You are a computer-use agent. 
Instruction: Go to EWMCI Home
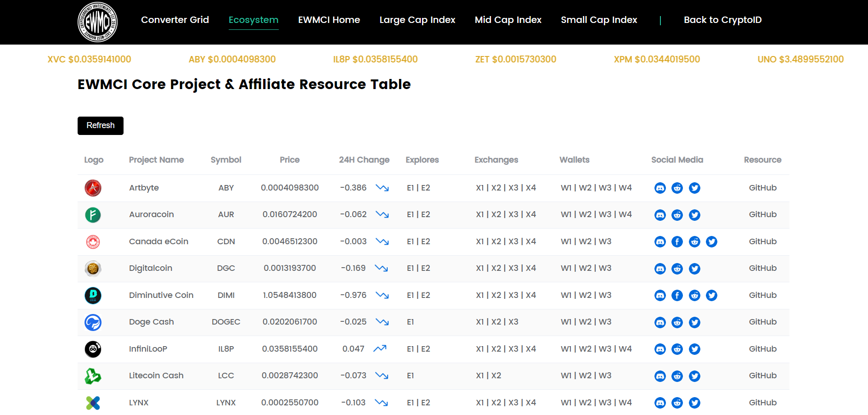329,20
